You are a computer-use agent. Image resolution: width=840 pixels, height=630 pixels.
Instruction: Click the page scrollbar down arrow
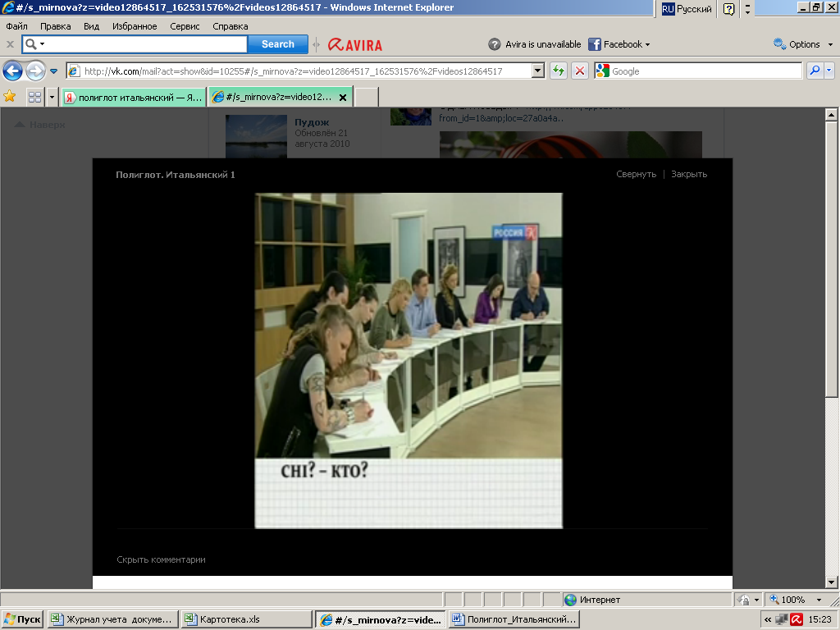point(831,582)
